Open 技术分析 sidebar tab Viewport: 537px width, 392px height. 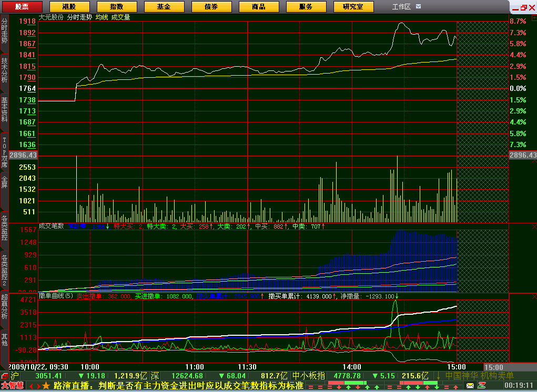pos(4,72)
